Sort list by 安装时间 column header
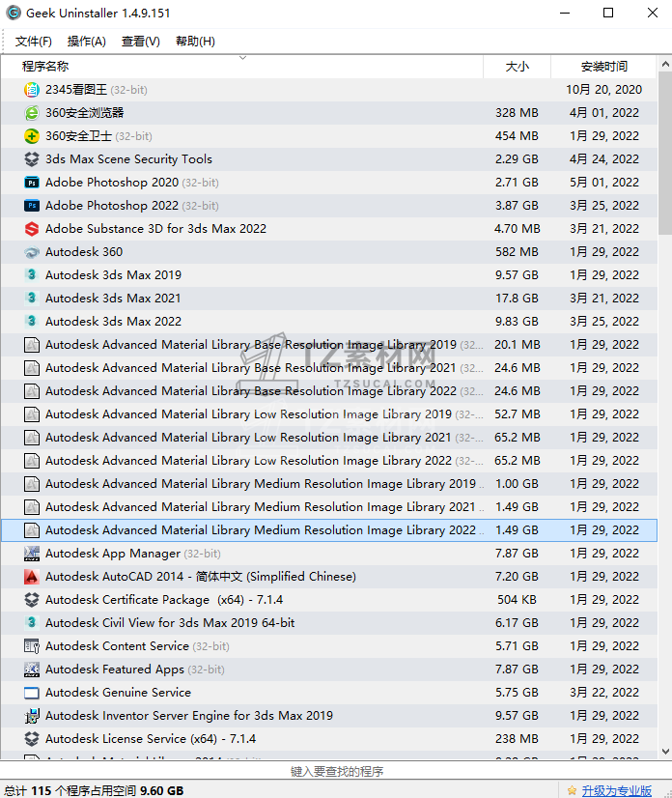The width and height of the screenshot is (672, 798). point(603,66)
